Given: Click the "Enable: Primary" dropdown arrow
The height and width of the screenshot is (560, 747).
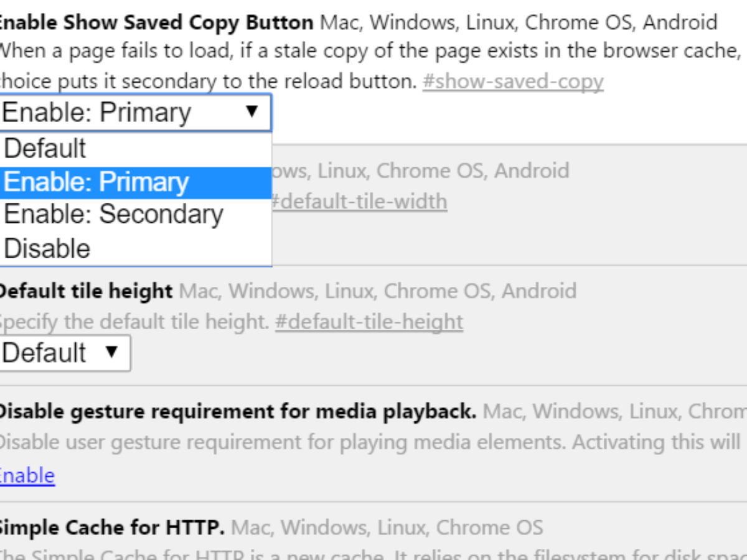Looking at the screenshot, I should point(251,112).
